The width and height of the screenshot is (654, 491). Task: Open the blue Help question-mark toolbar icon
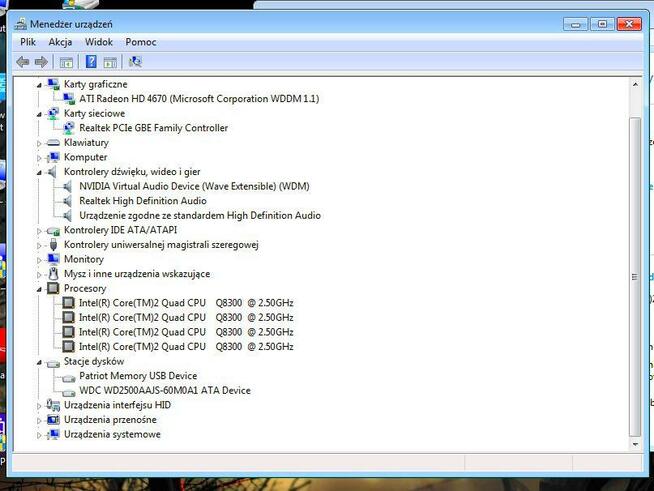[91, 62]
